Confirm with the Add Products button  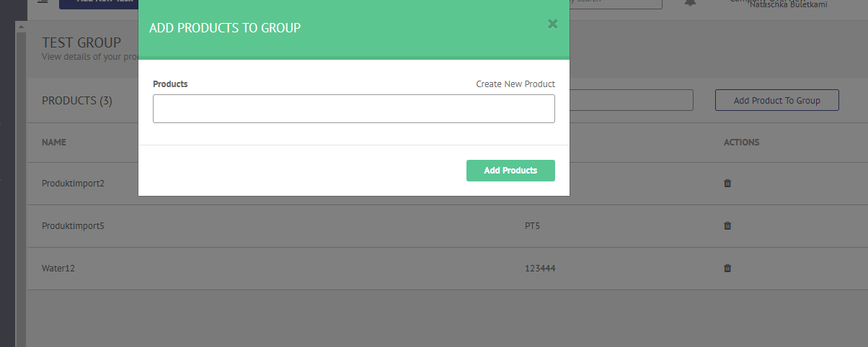pos(510,171)
